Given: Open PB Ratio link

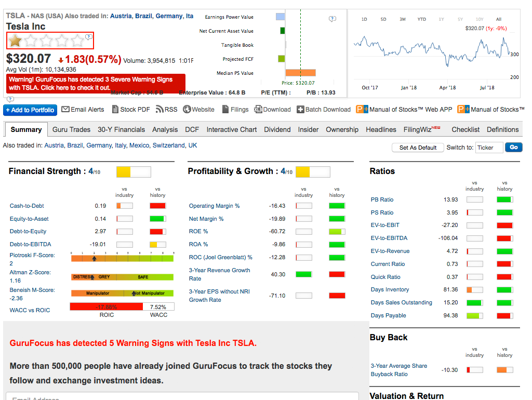Looking at the screenshot, I should pyautogui.click(x=382, y=199).
